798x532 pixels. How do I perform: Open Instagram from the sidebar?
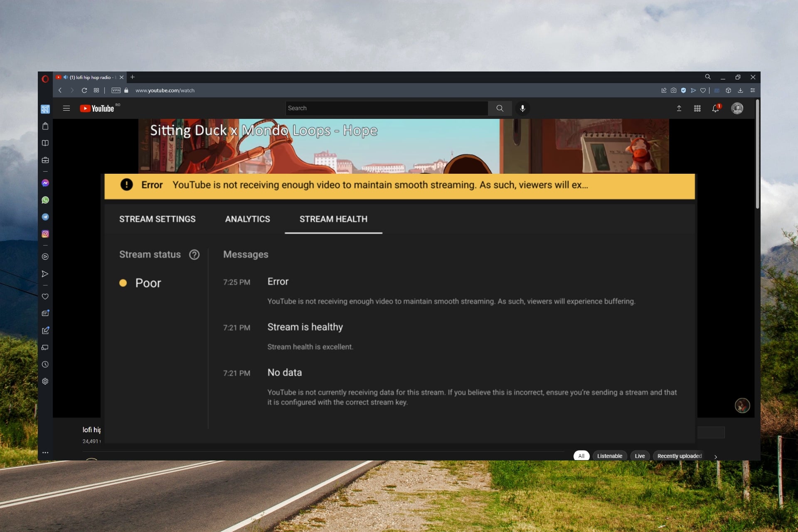pos(45,233)
